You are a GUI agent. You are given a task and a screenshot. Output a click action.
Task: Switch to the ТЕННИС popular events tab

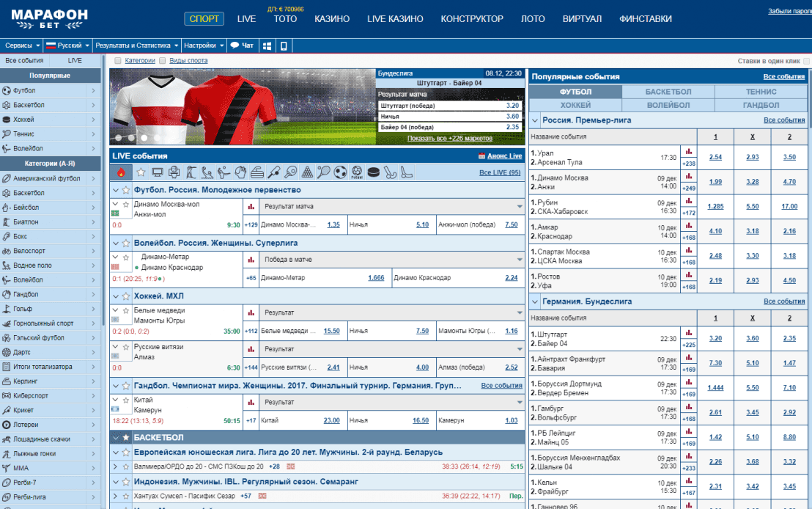[x=761, y=92]
